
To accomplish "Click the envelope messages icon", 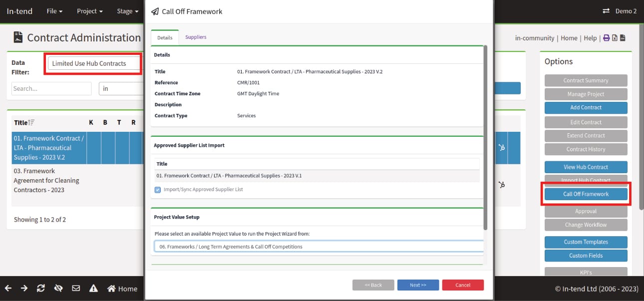I will [x=76, y=288].
